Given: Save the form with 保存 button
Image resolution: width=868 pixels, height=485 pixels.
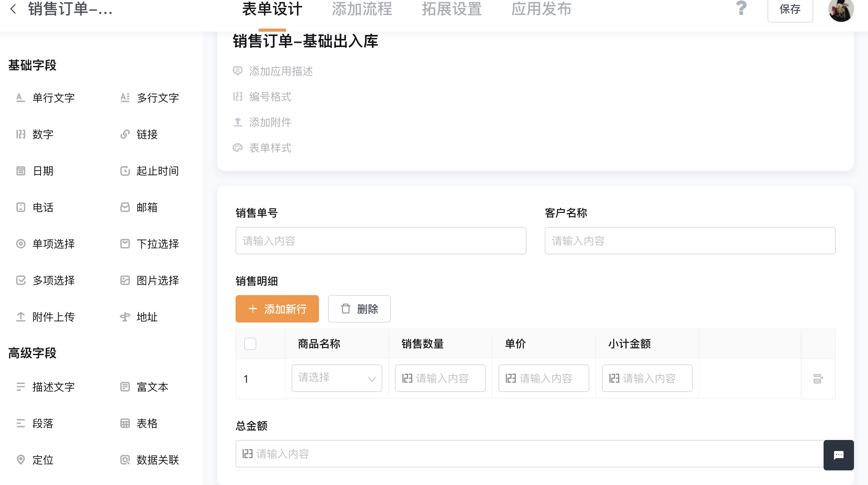Looking at the screenshot, I should point(790,9).
